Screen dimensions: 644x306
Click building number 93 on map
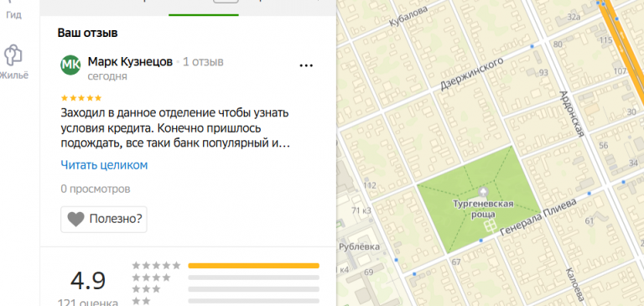coord(543,73)
